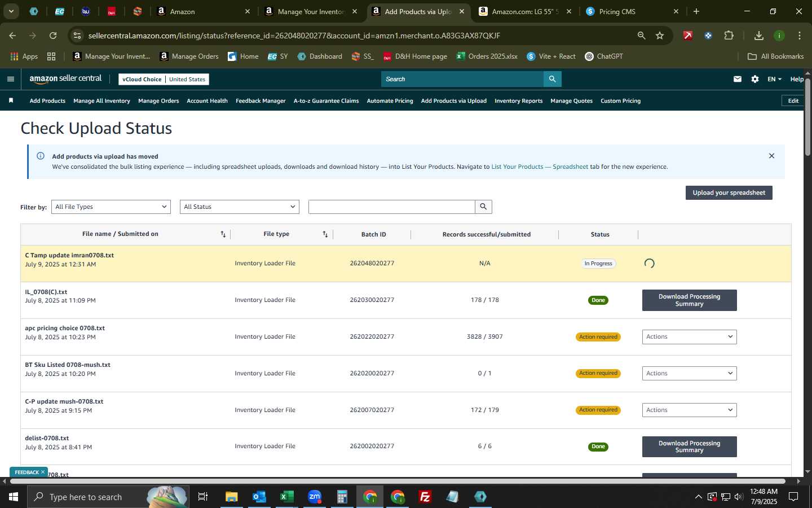Open Actions dropdown for apc pricing choice 0708.txt
The image size is (812, 508).
pyautogui.click(x=689, y=337)
